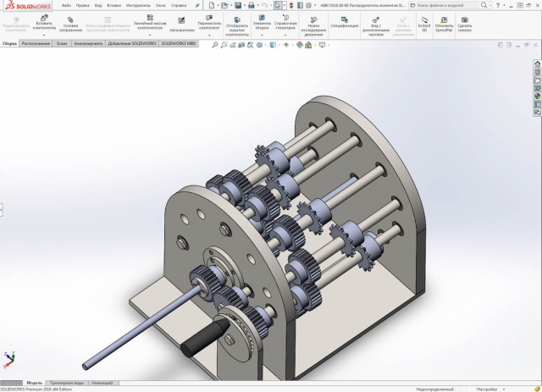
Task: Switch to the Эскиз tab
Action: pyautogui.click(x=62, y=43)
